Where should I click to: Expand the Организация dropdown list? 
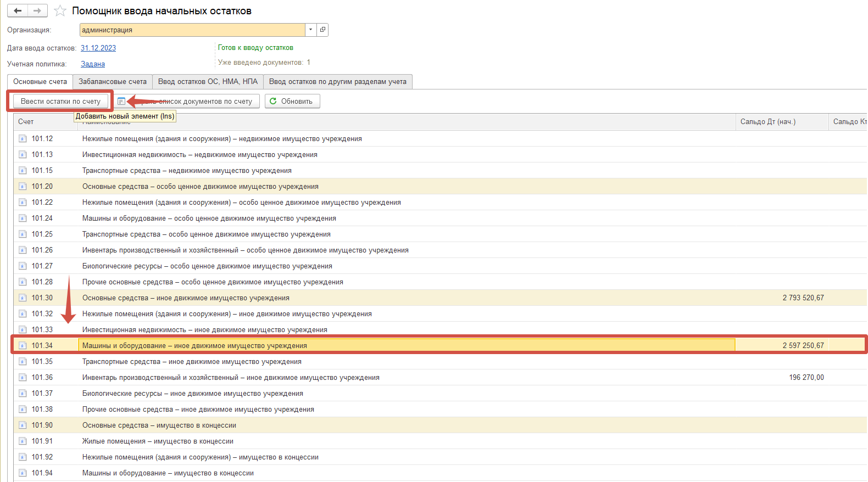[311, 30]
